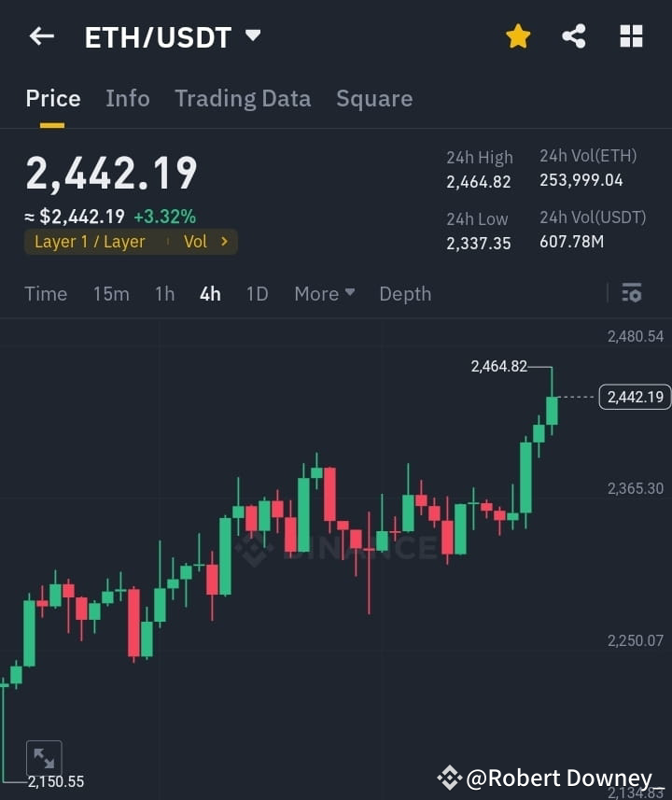Switch to the Trading Data tab

[x=243, y=98]
